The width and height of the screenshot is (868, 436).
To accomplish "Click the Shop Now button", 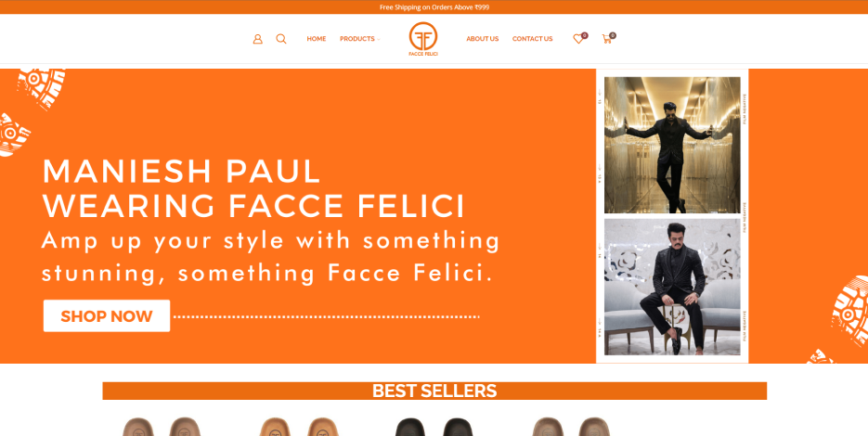I will point(107,316).
